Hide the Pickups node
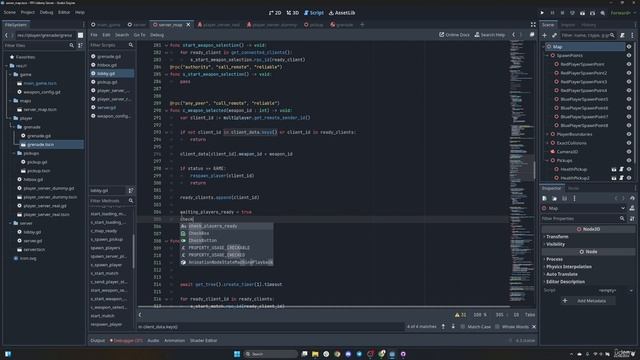 629,160
